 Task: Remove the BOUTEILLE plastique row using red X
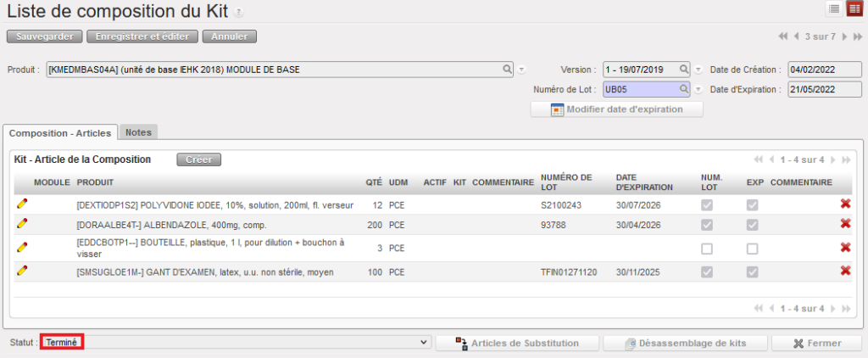click(x=845, y=247)
